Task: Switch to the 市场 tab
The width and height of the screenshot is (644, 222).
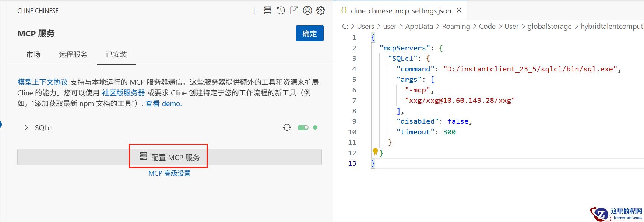Action: 33,54
